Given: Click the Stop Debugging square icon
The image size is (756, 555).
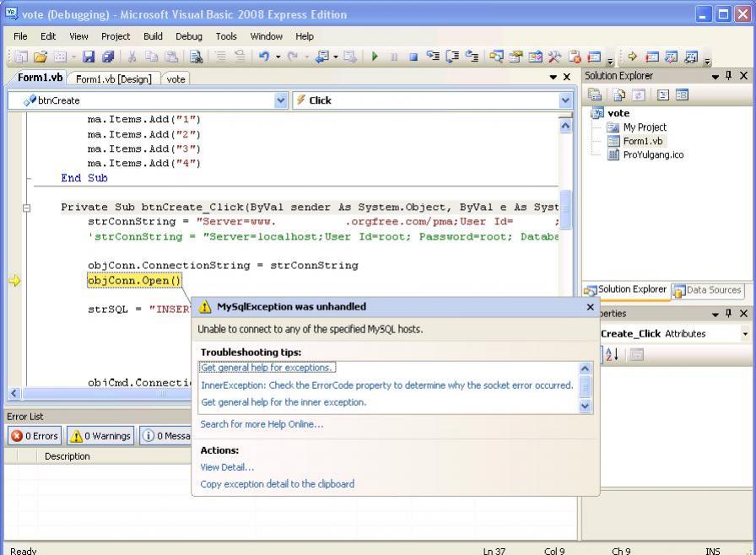Looking at the screenshot, I should [413, 57].
